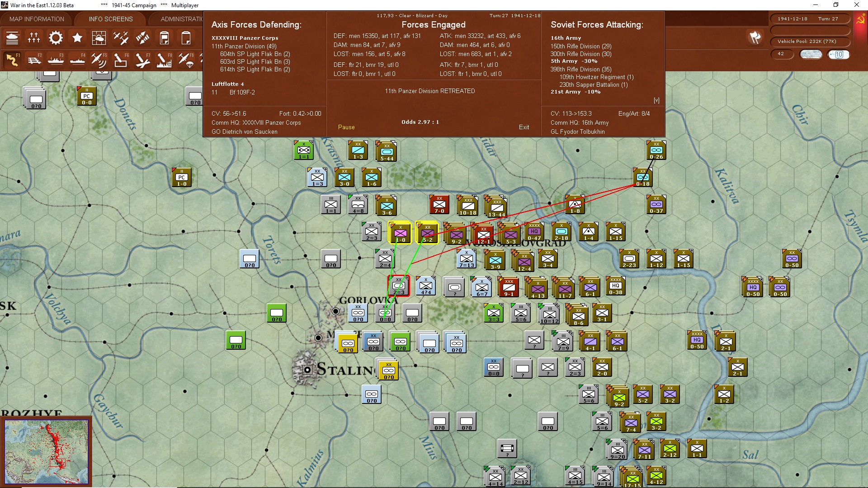This screenshot has height=488, width=868.
Task: Select the F7 bomb airfield mode
Action: pyautogui.click(x=142, y=60)
